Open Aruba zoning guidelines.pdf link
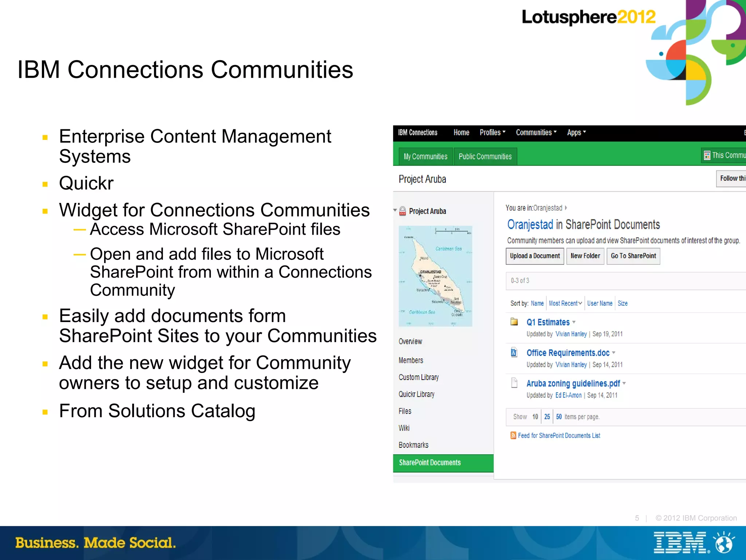The image size is (746, 560). click(573, 383)
